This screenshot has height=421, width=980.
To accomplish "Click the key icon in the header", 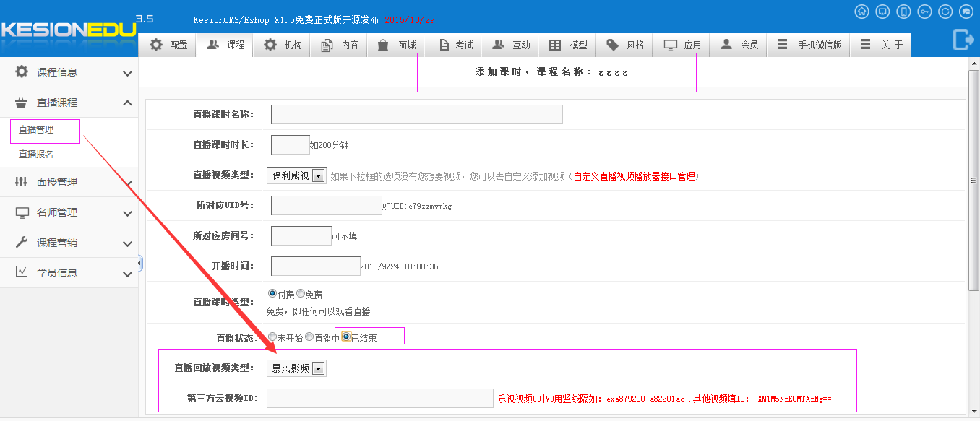I will point(924,12).
